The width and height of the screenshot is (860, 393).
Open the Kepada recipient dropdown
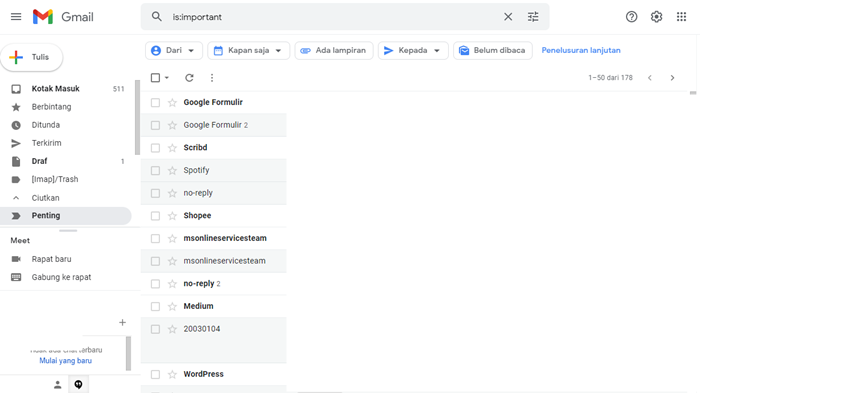pyautogui.click(x=413, y=50)
